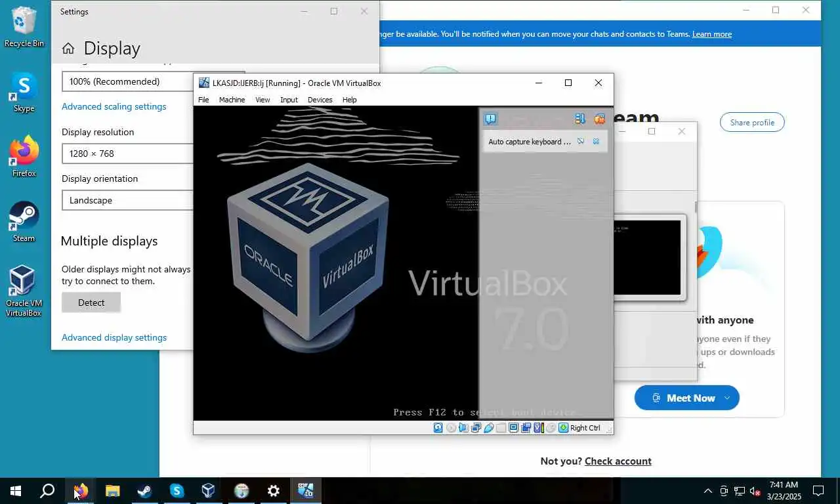840x504 pixels.
Task: Click the home icon in Settings window
Action: tap(68, 49)
